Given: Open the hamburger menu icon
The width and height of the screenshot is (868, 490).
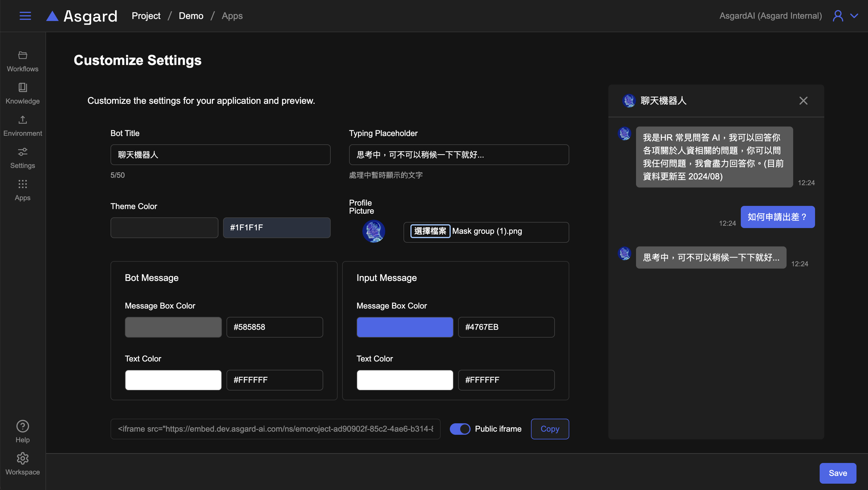Looking at the screenshot, I should point(25,16).
